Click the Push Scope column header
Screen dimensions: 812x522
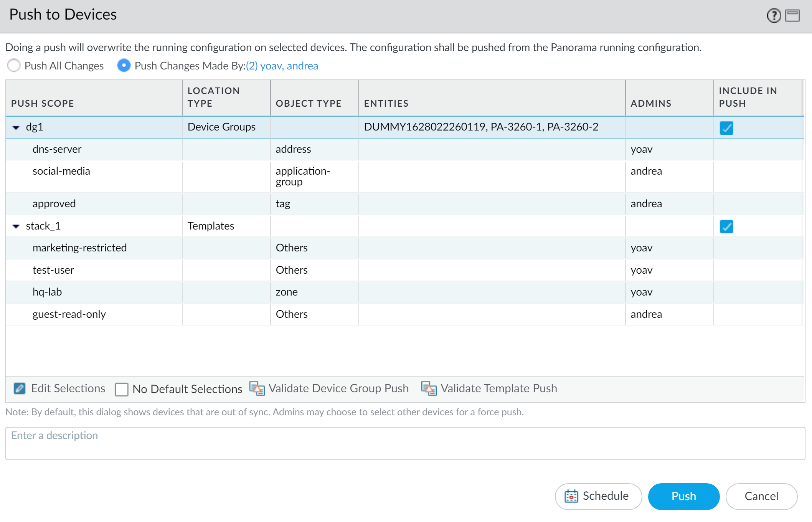tap(43, 103)
